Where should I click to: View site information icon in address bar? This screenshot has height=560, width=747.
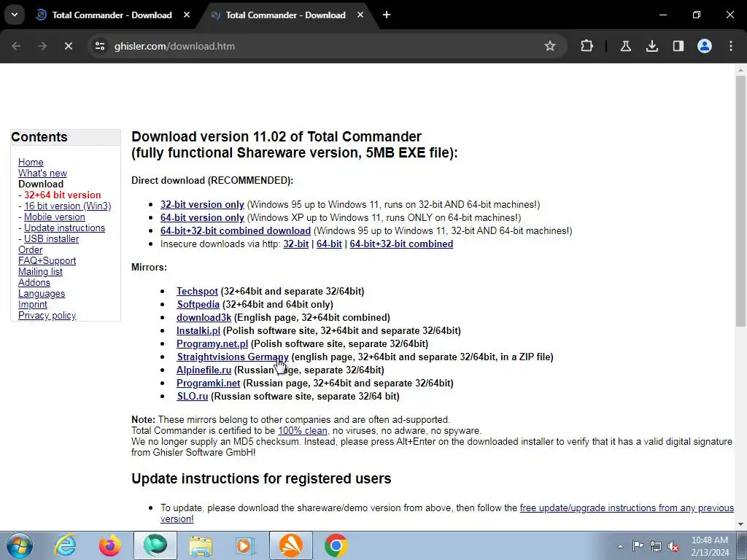tap(100, 46)
